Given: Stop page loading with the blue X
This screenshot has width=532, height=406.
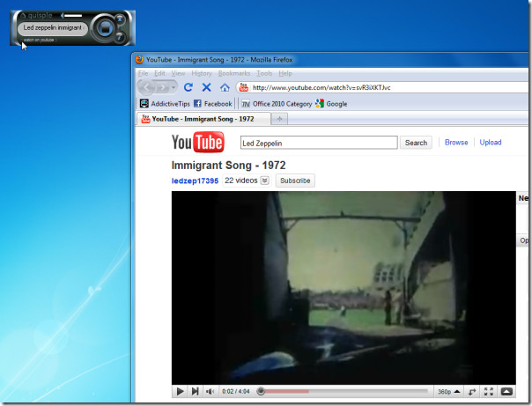Looking at the screenshot, I should [206, 87].
